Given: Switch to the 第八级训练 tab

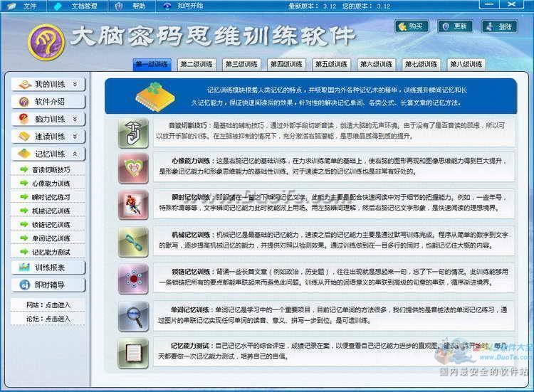Looking at the screenshot, I should tap(466, 65).
